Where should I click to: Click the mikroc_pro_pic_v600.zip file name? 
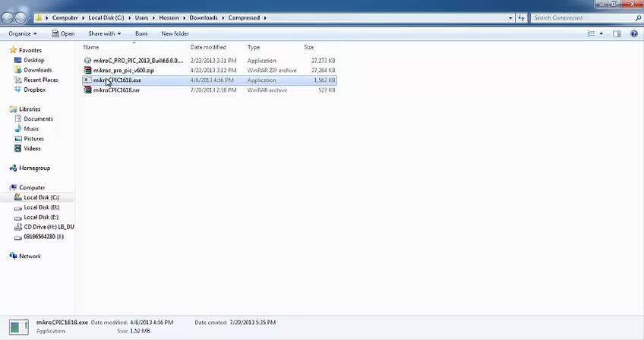coord(124,71)
